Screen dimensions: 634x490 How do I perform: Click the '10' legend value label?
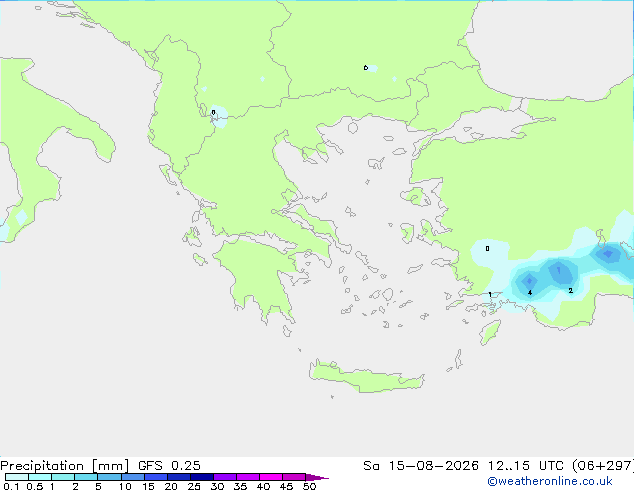pyautogui.click(x=125, y=486)
